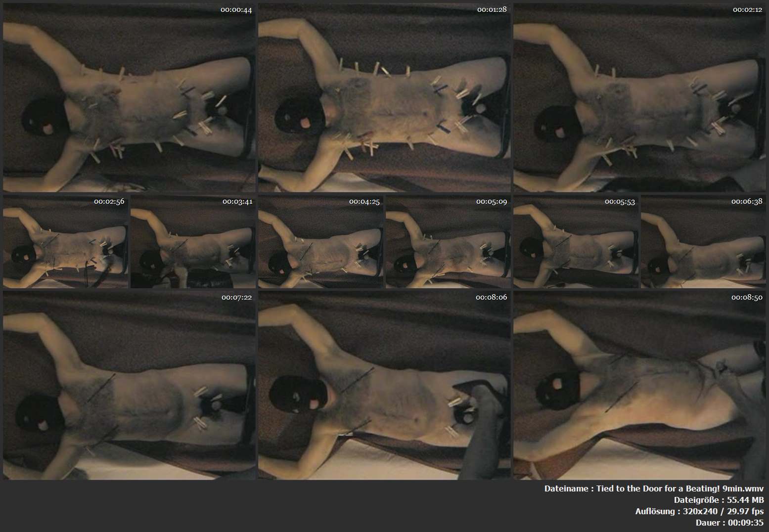Click the 00:08:50 timestamp label
The height and width of the screenshot is (532, 769).
(747, 298)
